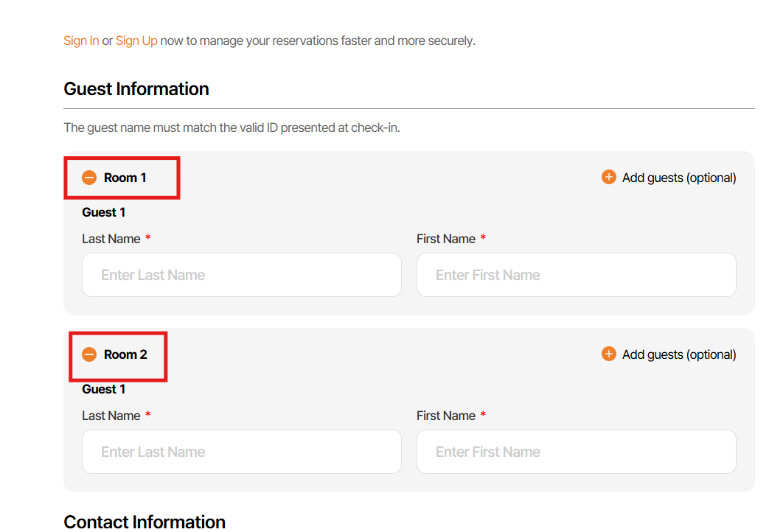Image resolution: width=783 pixels, height=532 pixels.
Task: Click the plus icon to add guests in Room 2
Action: pyautogui.click(x=608, y=354)
